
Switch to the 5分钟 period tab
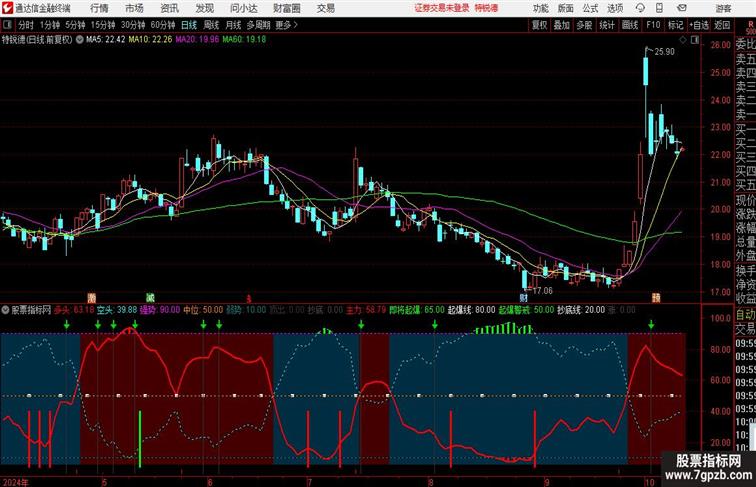point(75,25)
